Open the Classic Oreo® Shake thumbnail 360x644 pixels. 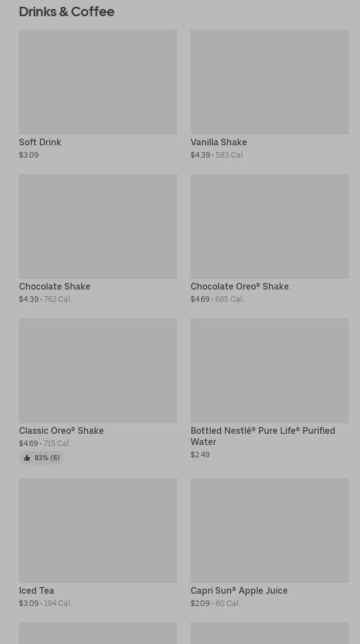[x=98, y=371]
